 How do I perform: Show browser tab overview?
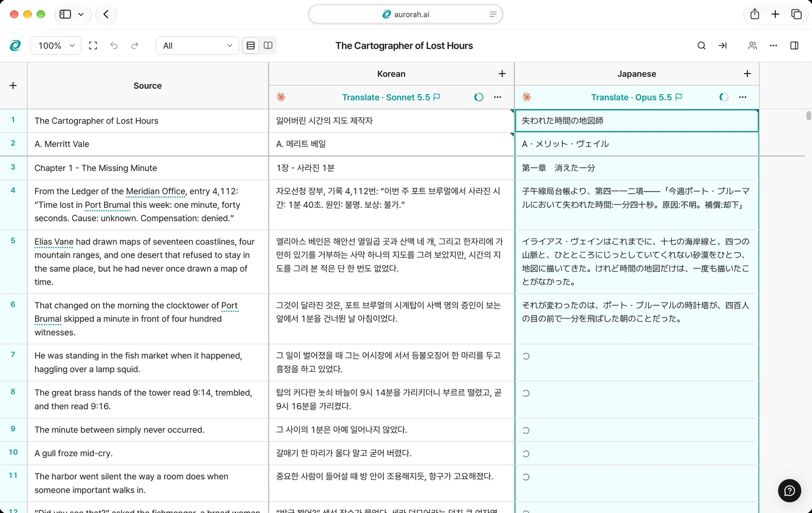[x=796, y=15]
